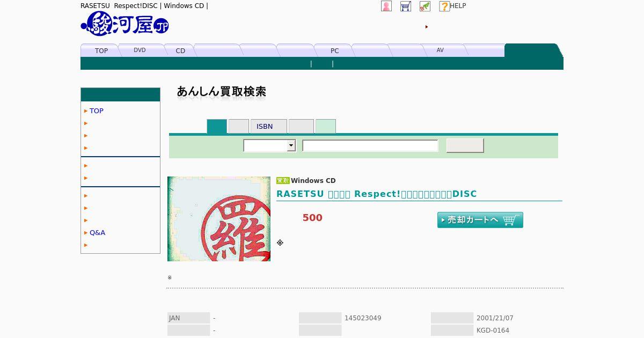
Task: Click the green buyback badge icon
Action: click(283, 181)
